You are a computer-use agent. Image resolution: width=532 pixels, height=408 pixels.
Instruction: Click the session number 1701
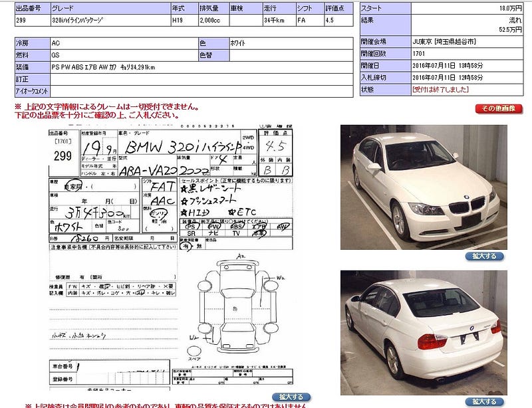tap(419, 54)
